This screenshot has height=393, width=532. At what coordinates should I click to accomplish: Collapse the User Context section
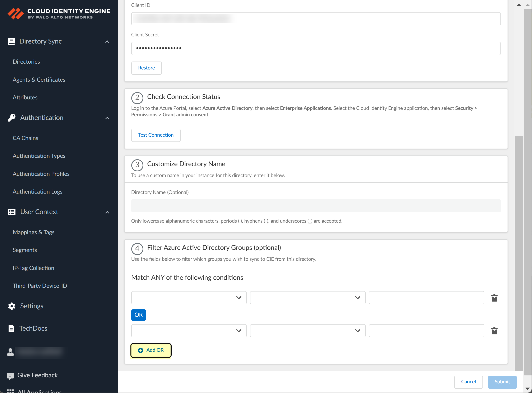pos(107,212)
